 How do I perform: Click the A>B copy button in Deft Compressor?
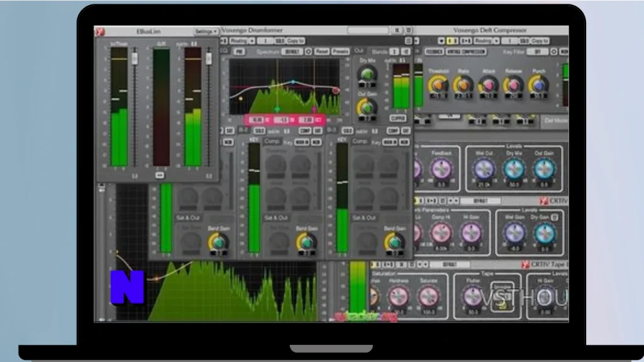(x=466, y=41)
